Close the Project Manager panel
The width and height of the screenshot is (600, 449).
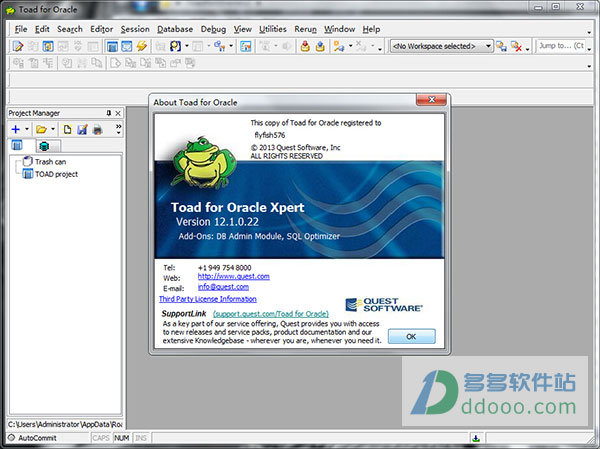[118, 113]
